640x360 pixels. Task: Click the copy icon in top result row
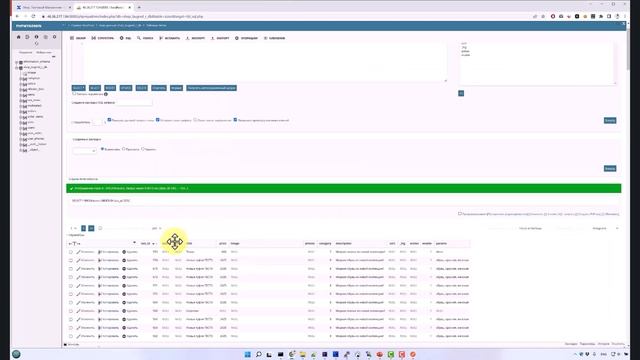100,252
